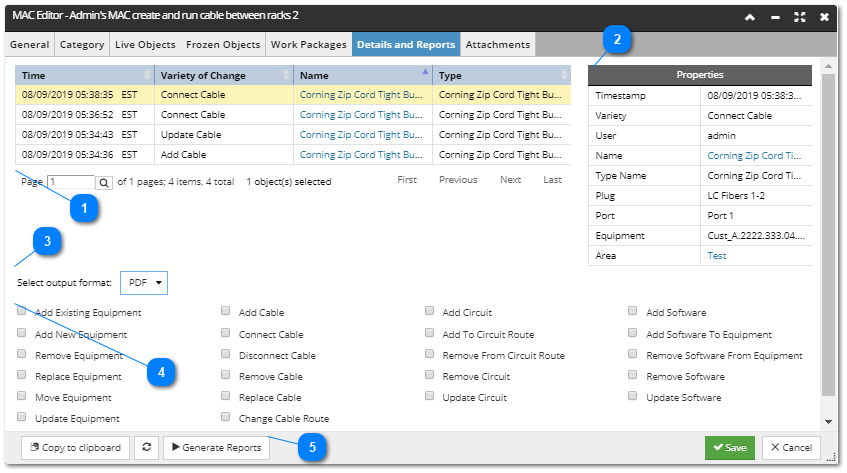Viewport: 847px width, 473px height.
Task: Click the Page number input field
Action: point(71,183)
